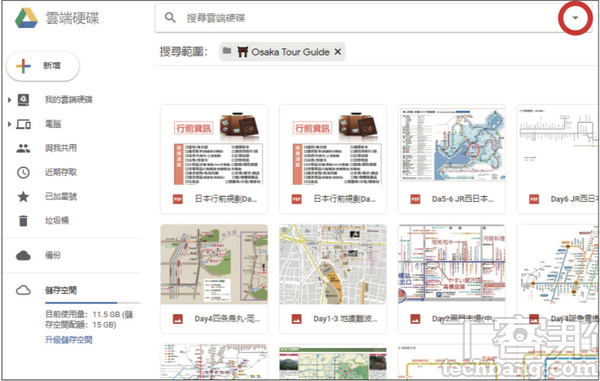Click the Google Drive logo
The width and height of the screenshot is (600, 381).
(x=26, y=18)
